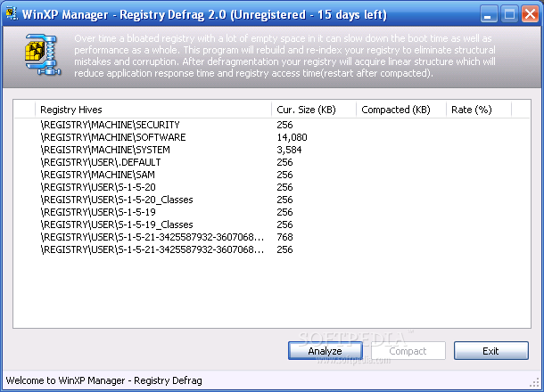The height and width of the screenshot is (392, 544).
Task: Select \REGISTRY\USER\.DEFAULT row
Action: (x=272, y=162)
